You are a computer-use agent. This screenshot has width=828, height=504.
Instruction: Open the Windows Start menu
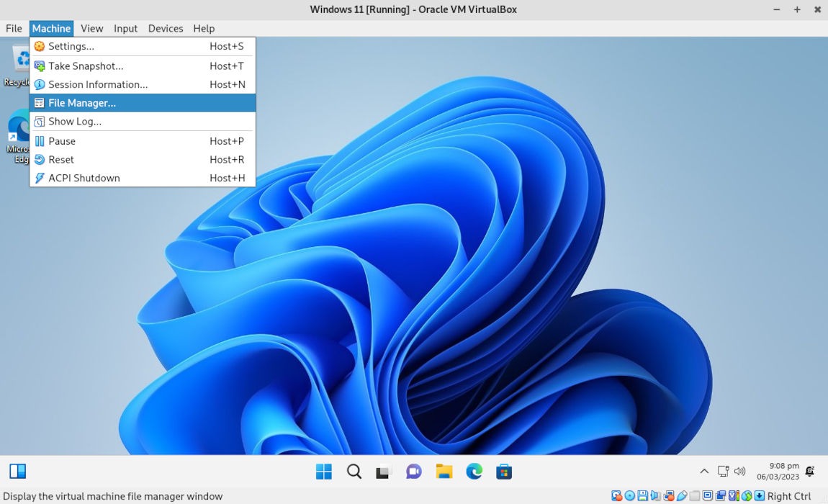point(323,471)
